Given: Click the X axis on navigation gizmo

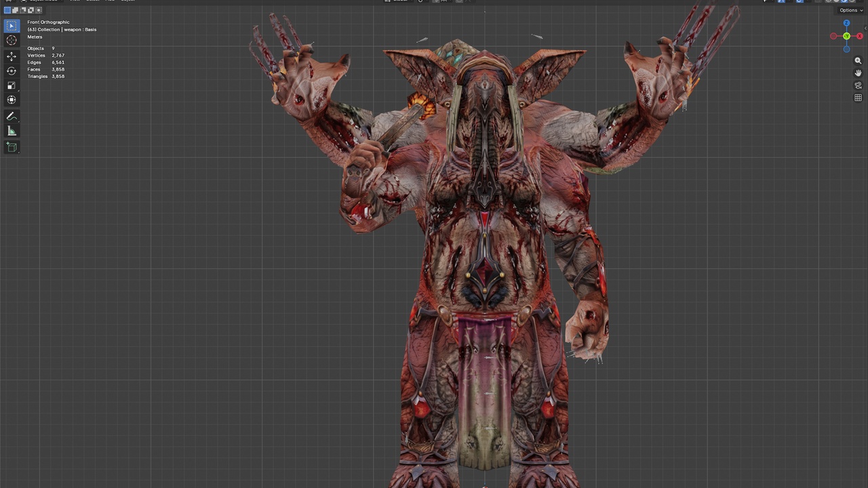Looking at the screenshot, I should [860, 36].
